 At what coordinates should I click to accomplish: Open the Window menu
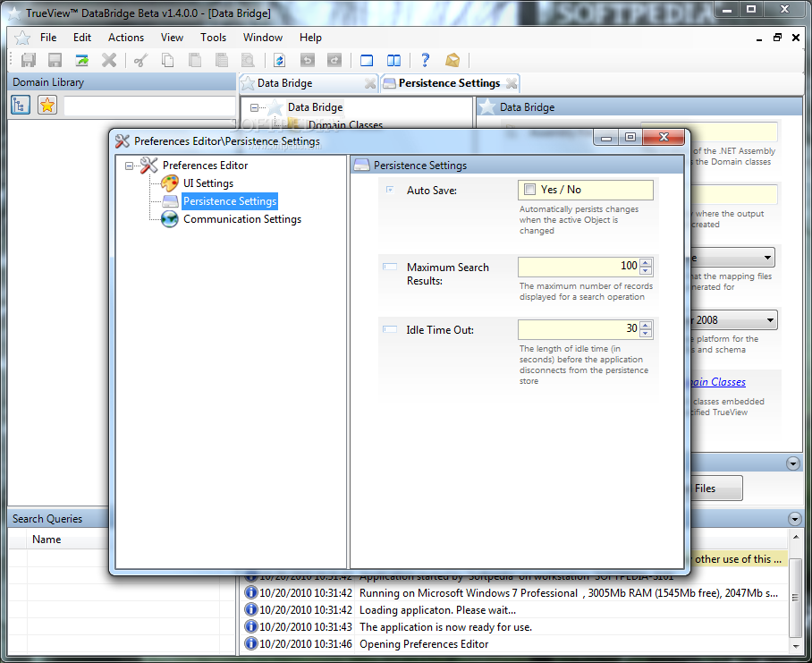(x=263, y=38)
